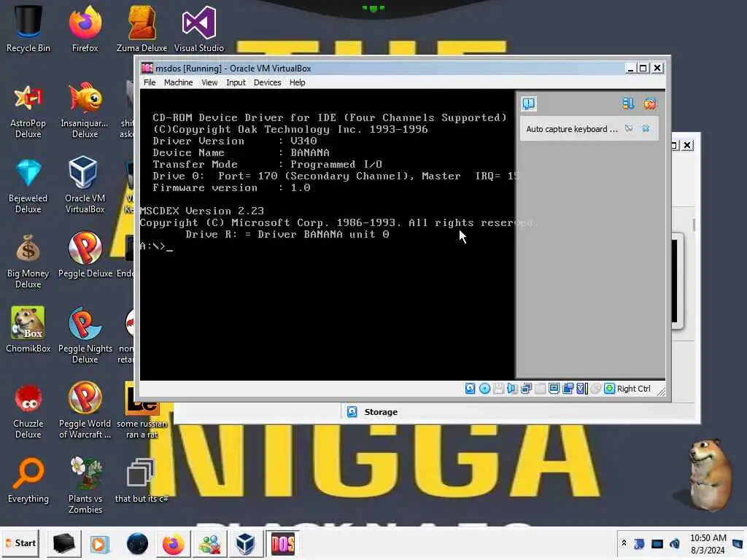The height and width of the screenshot is (560, 747).
Task: Click the DOS VM taskbar button
Action: pos(282,543)
